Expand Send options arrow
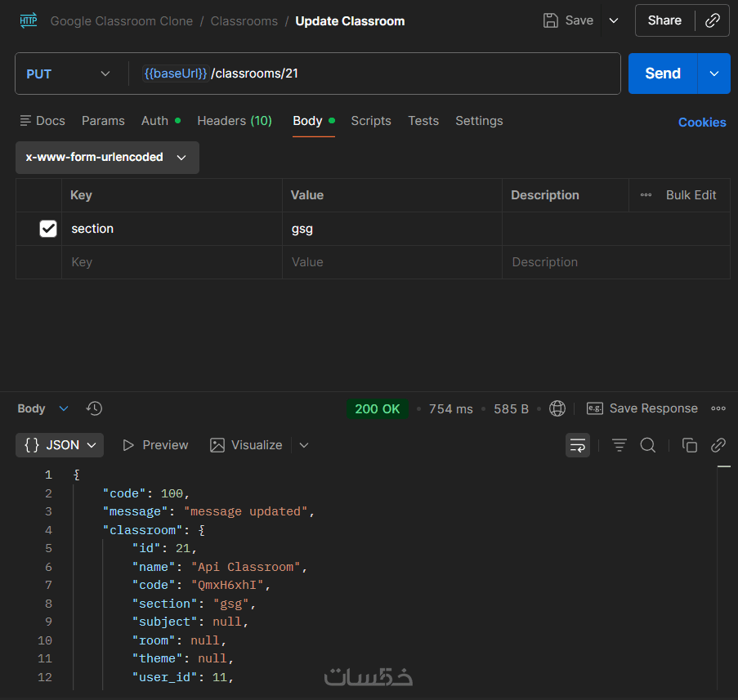The height and width of the screenshot is (700, 738). [713, 74]
